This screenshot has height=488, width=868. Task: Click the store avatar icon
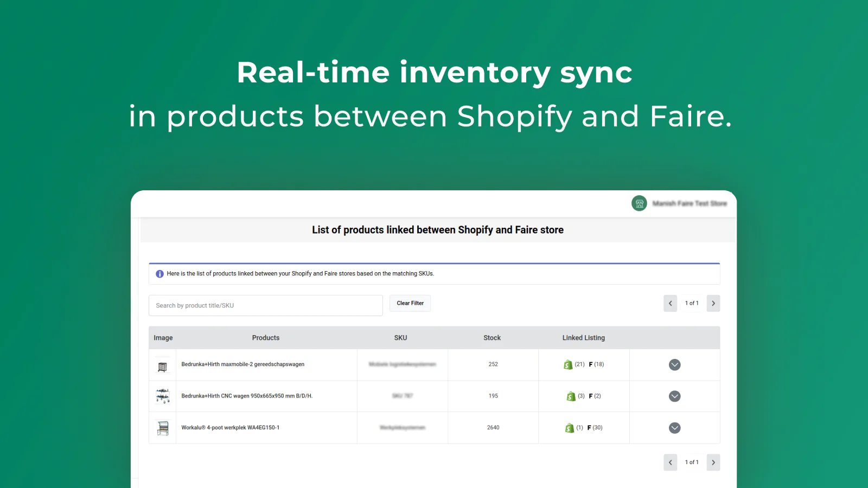pyautogui.click(x=639, y=203)
